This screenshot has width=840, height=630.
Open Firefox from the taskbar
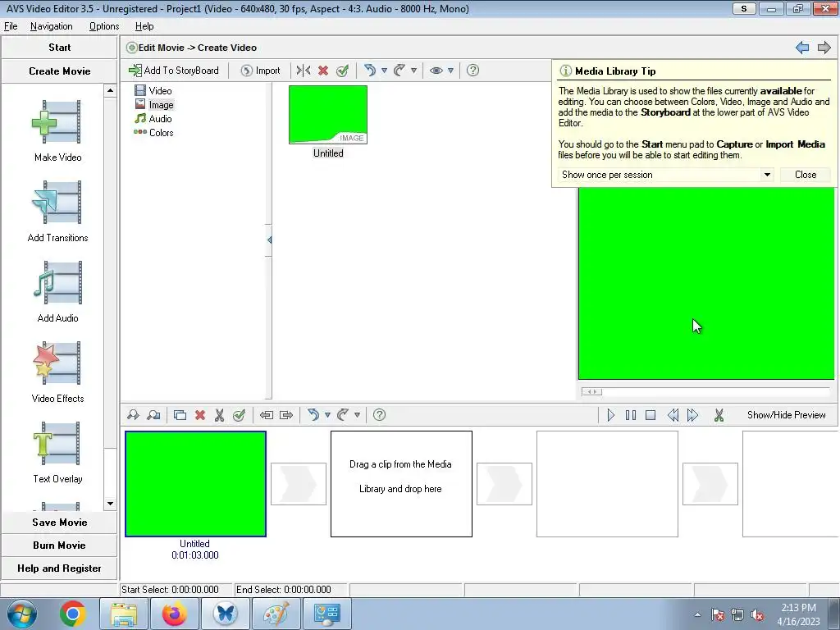[x=175, y=614]
